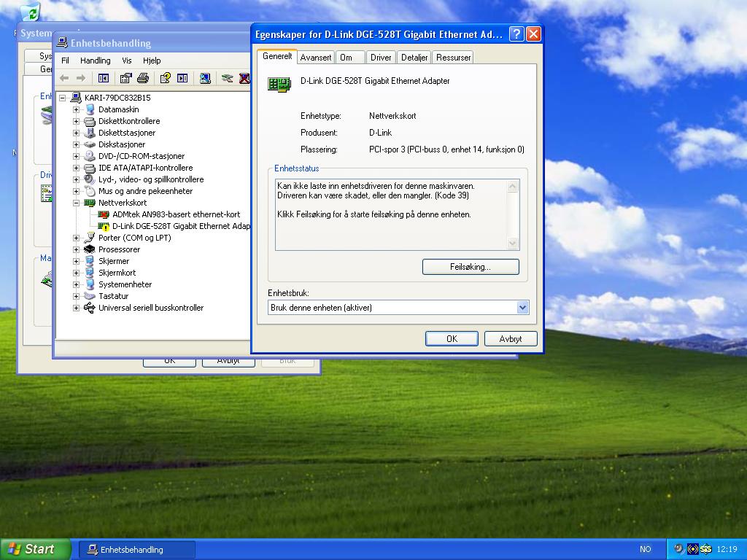Image resolution: width=747 pixels, height=560 pixels.
Task: Click OK in the properties dialog
Action: click(x=452, y=338)
